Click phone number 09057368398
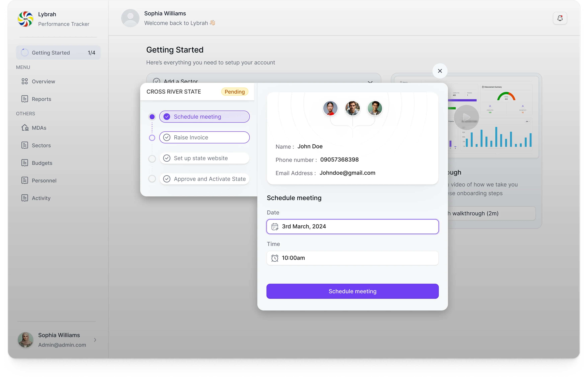 (x=339, y=160)
